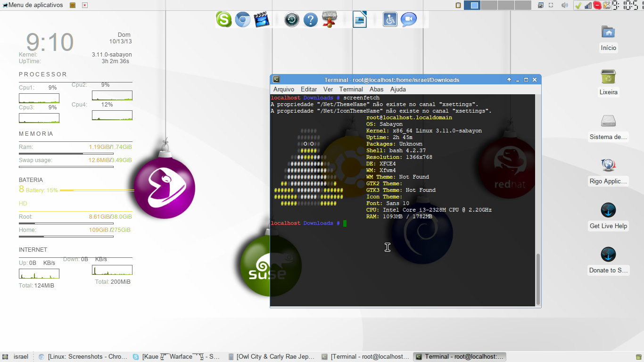Viewport: 644px width, 362px height.
Task: Open the Lixeira trash desktop icon
Action: coord(608,83)
